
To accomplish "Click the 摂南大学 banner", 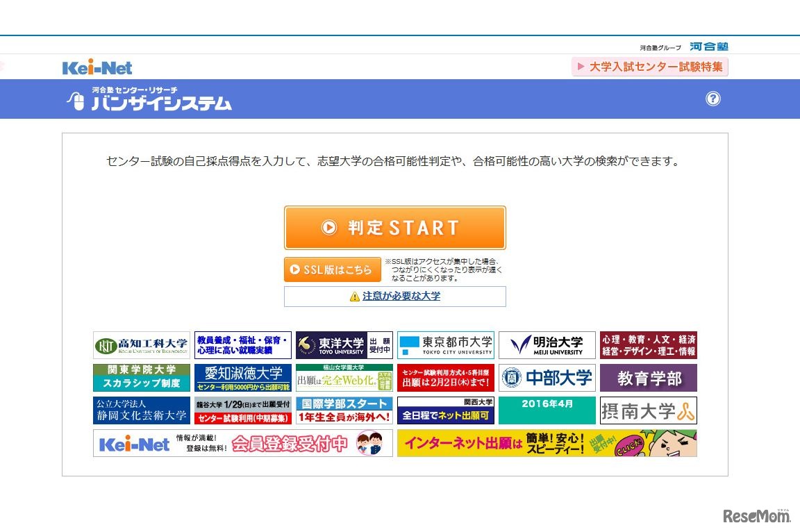I will click(x=649, y=410).
